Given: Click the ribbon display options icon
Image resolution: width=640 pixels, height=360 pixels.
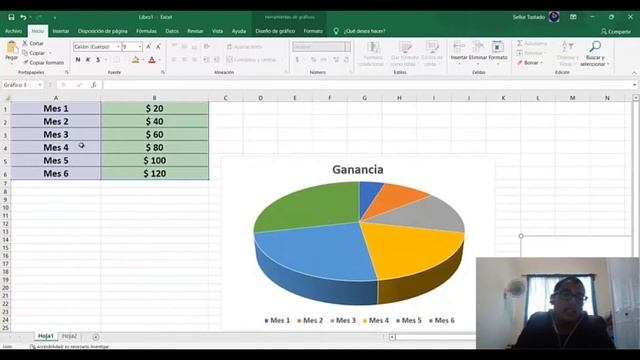Looking at the screenshot, I should coord(573,17).
